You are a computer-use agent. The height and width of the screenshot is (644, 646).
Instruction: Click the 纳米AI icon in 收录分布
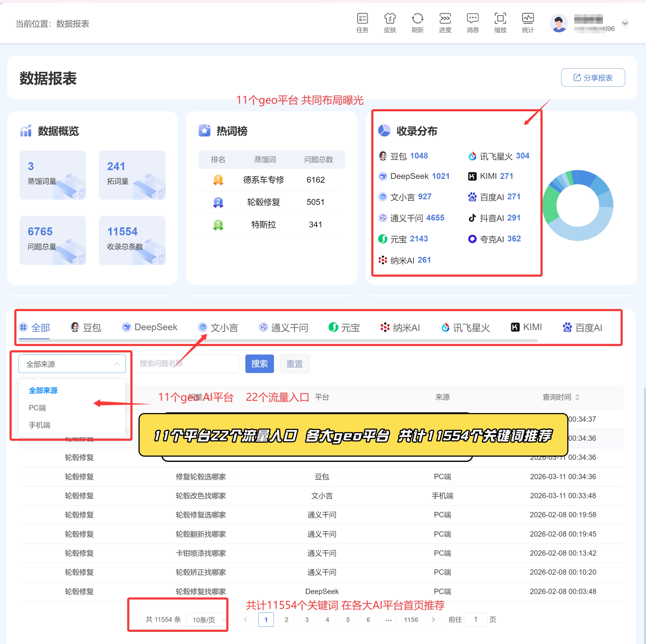pyautogui.click(x=382, y=260)
